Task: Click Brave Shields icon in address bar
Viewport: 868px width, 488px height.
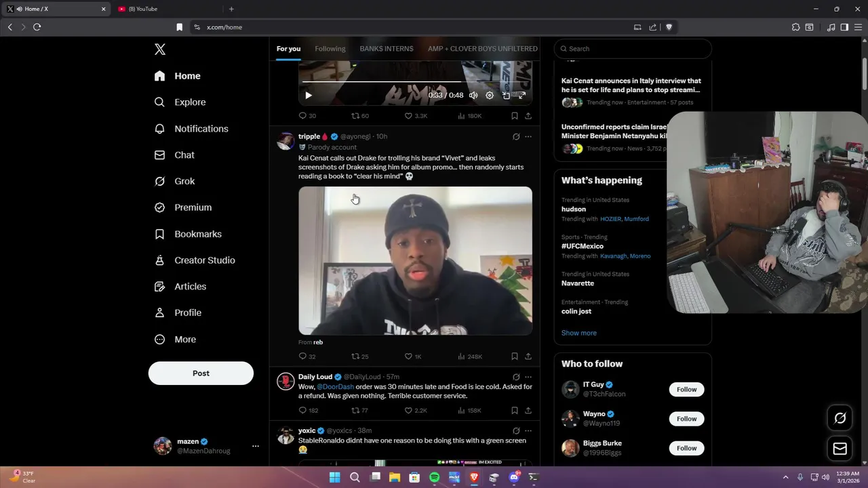Action: coord(669,27)
